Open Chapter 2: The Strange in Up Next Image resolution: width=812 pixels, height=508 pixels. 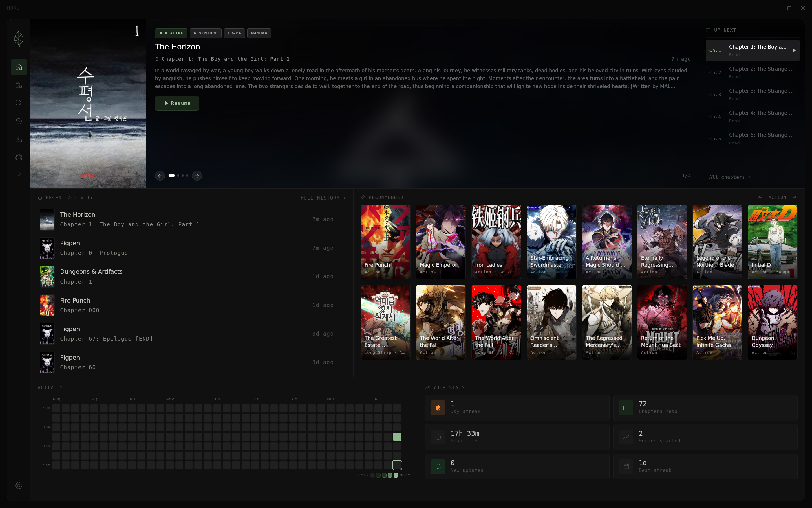(x=752, y=73)
